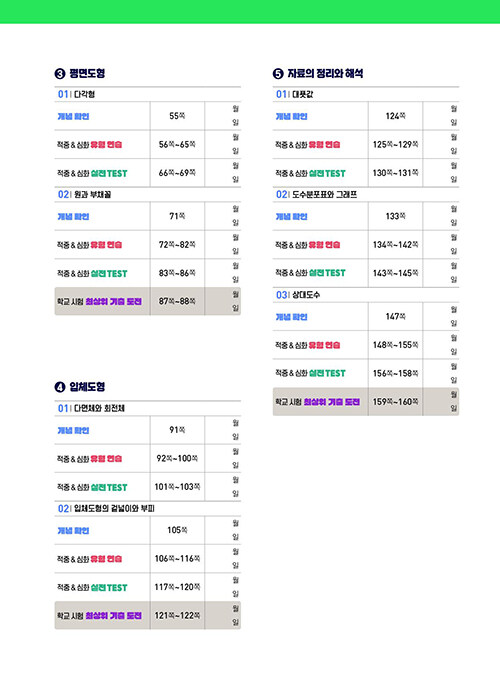Click the 124쪽 page number for 대푯값
The height and width of the screenshot is (675, 500).
pos(395,116)
